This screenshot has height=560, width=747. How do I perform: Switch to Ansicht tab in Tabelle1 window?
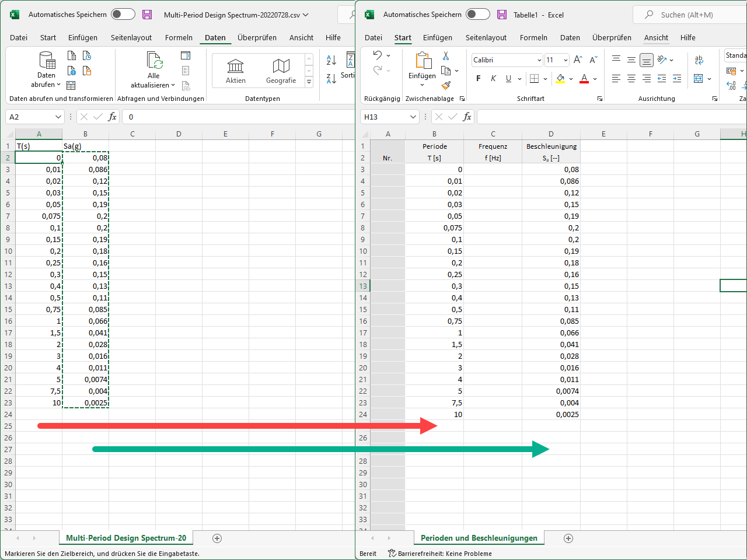click(x=656, y=37)
